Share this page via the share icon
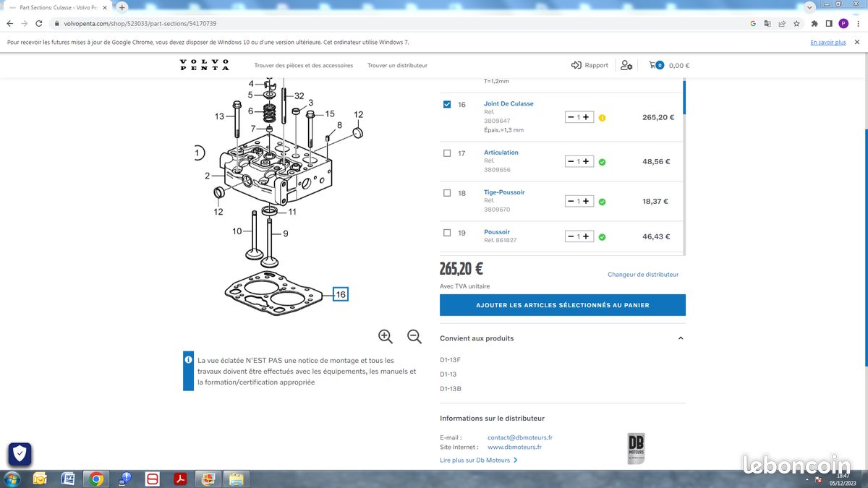Image resolution: width=868 pixels, height=488 pixels. click(x=782, y=23)
